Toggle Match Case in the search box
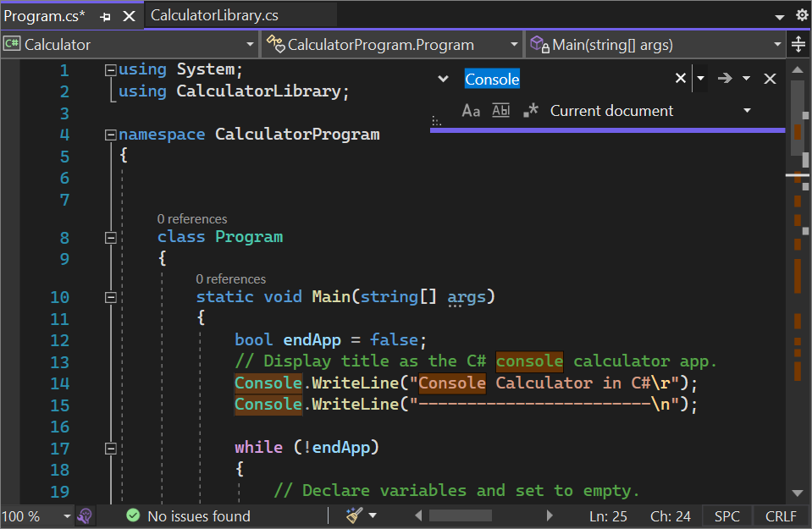Viewport: 812px width, 529px height. 471,110
